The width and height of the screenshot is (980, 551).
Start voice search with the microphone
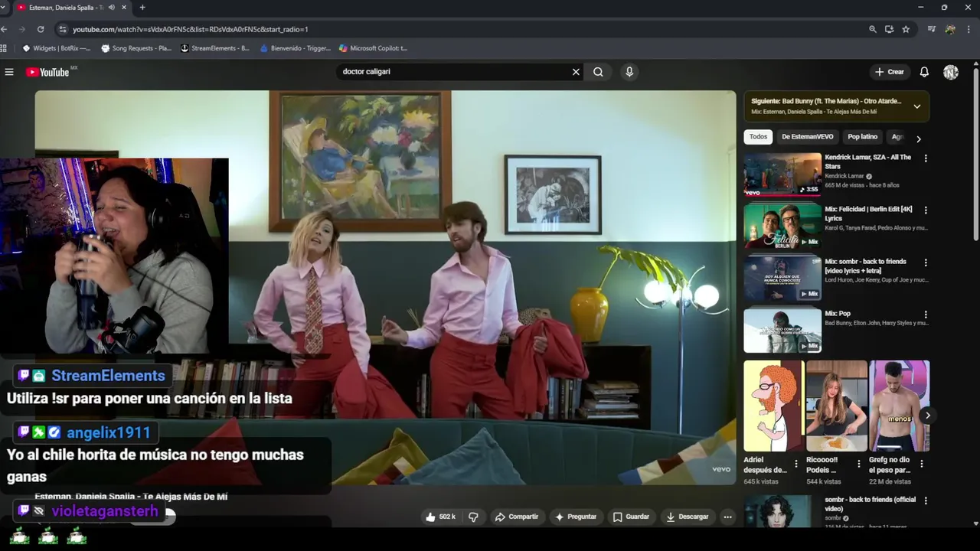click(x=629, y=72)
